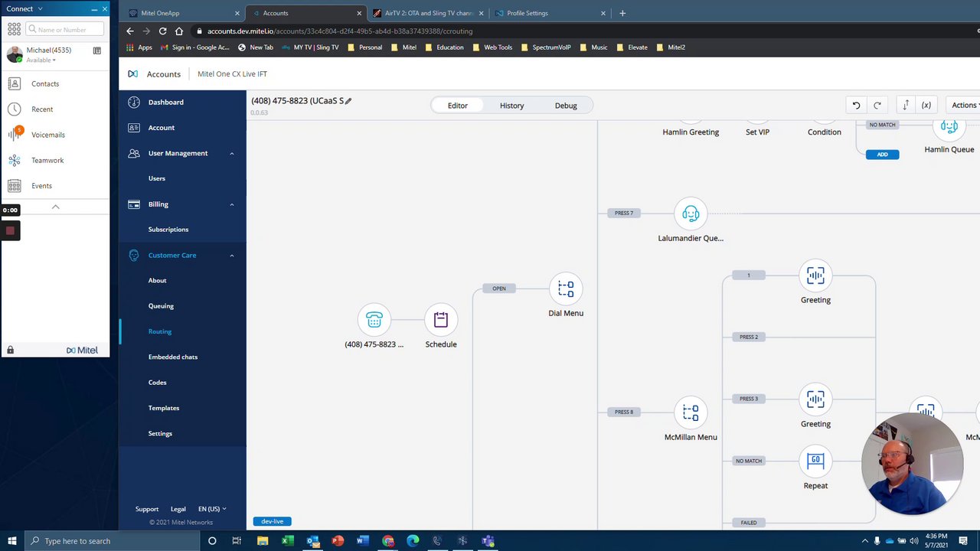Screen dimensions: 980x551
Task: Click the PRESS 7 branch label
Action: (624, 213)
